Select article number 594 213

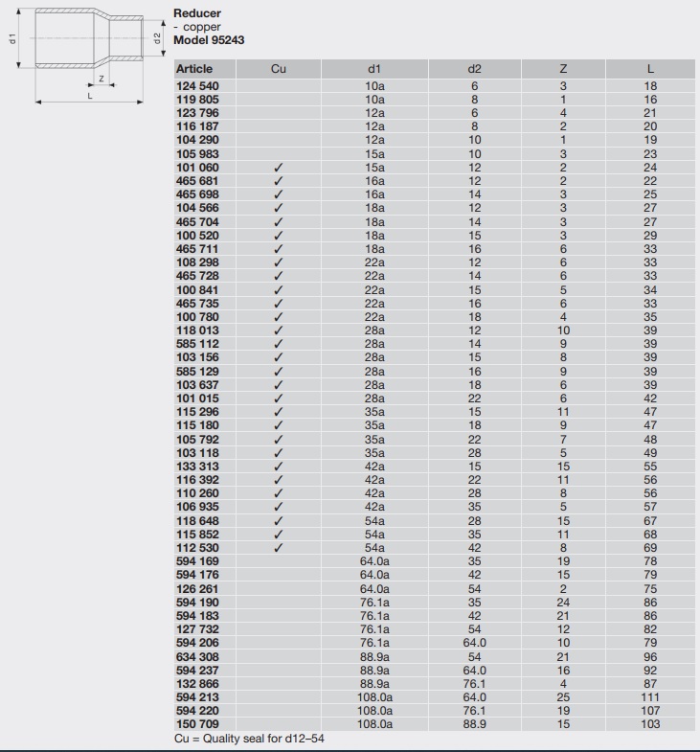coord(197,697)
